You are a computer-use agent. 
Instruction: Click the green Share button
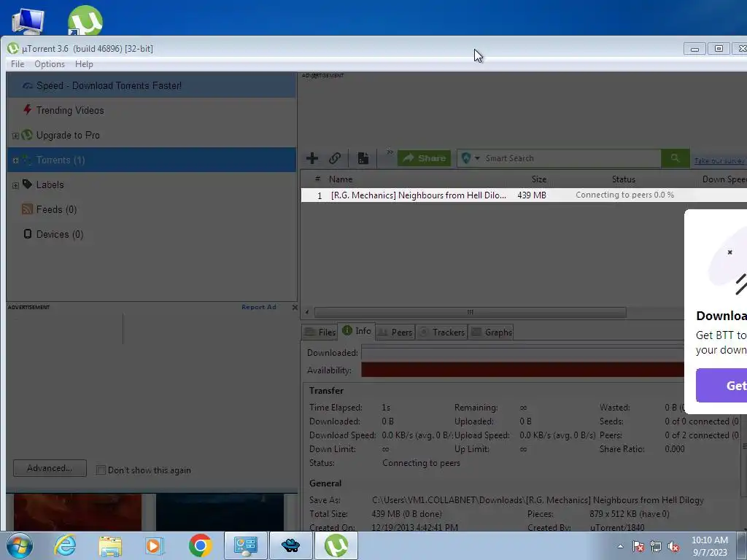tap(424, 158)
